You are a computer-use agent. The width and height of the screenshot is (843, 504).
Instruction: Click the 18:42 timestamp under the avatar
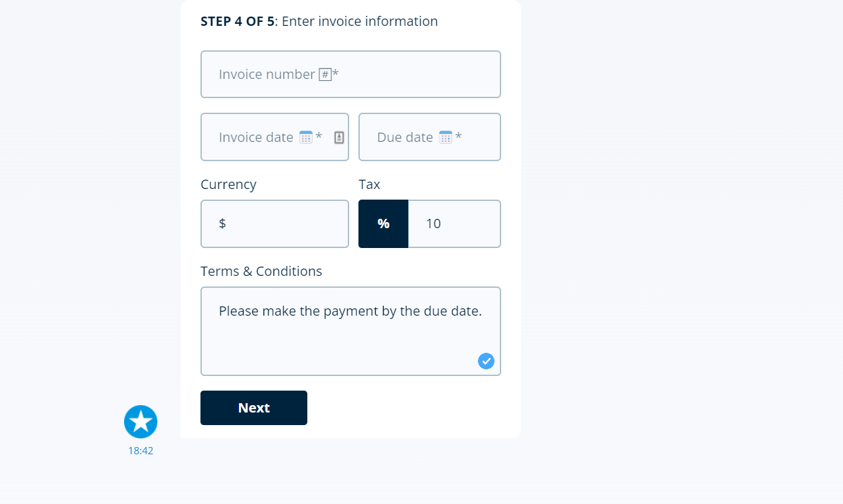click(x=140, y=450)
